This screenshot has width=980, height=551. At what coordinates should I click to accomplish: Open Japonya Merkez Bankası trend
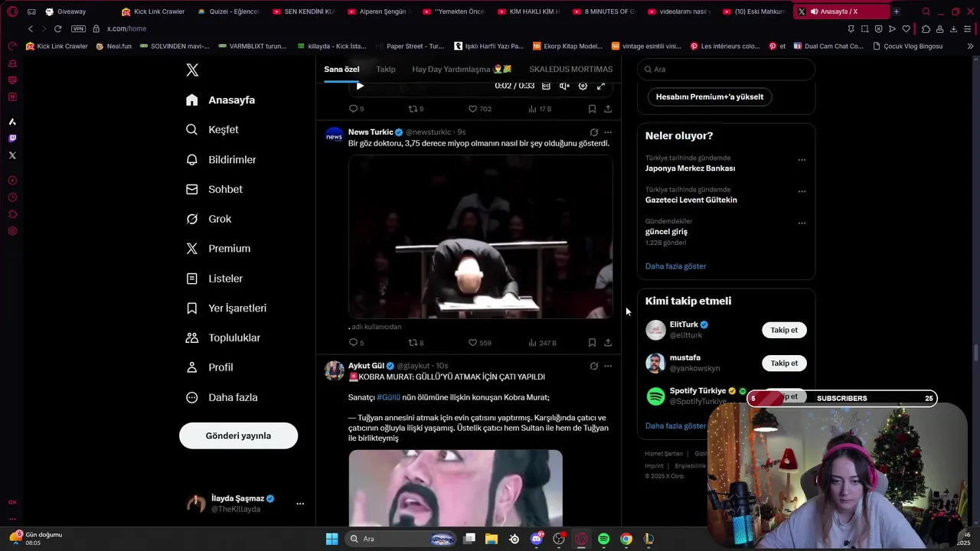[x=690, y=168]
